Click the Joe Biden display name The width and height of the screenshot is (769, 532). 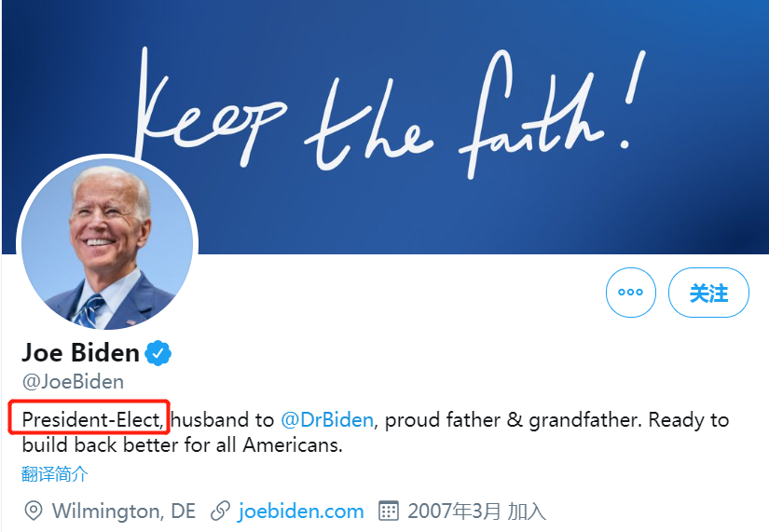(80, 353)
